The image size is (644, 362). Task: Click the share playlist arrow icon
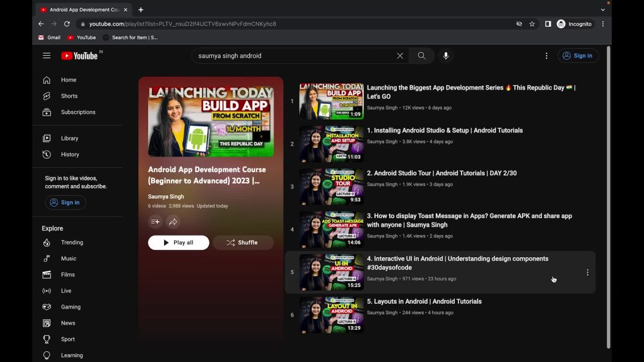pyautogui.click(x=173, y=222)
